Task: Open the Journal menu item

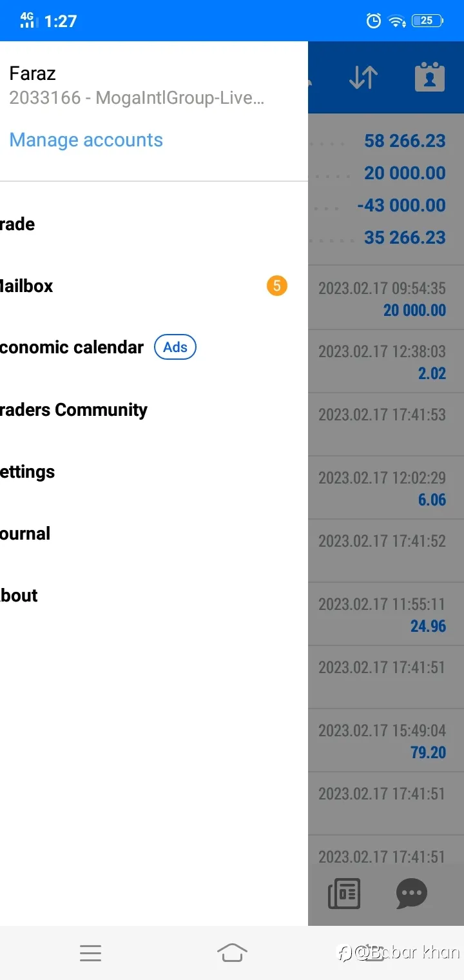Action: pyautogui.click(x=154, y=534)
